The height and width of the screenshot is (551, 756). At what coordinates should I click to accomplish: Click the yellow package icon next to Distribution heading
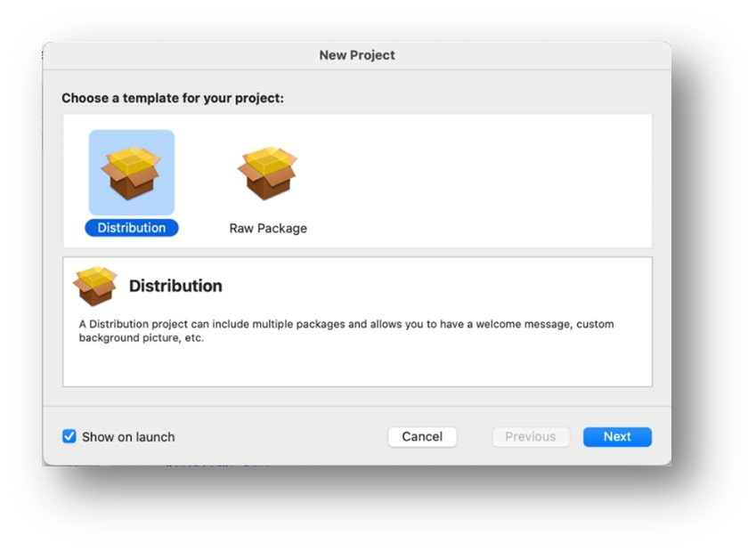tap(95, 283)
